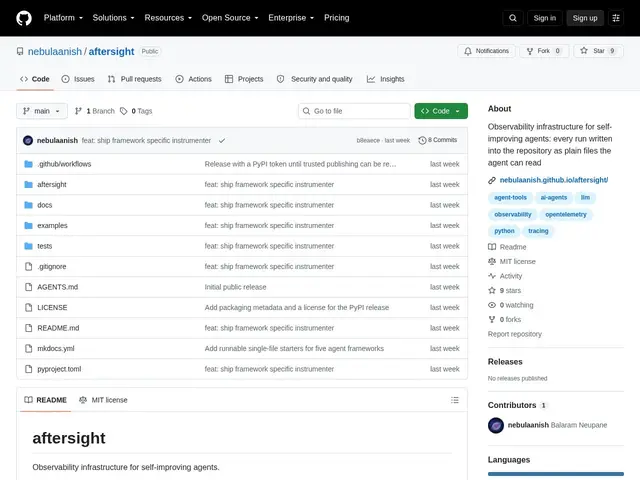Expand the Resources menu
640x480 pixels.
(x=168, y=18)
